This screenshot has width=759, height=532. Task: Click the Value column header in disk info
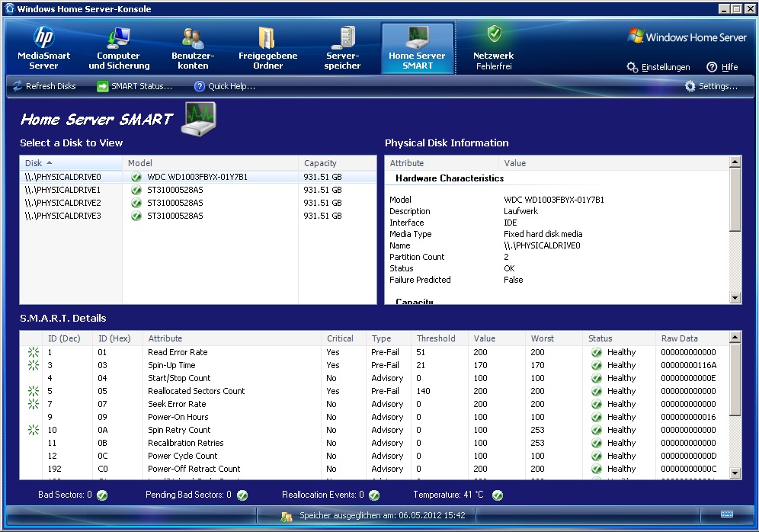[613, 163]
